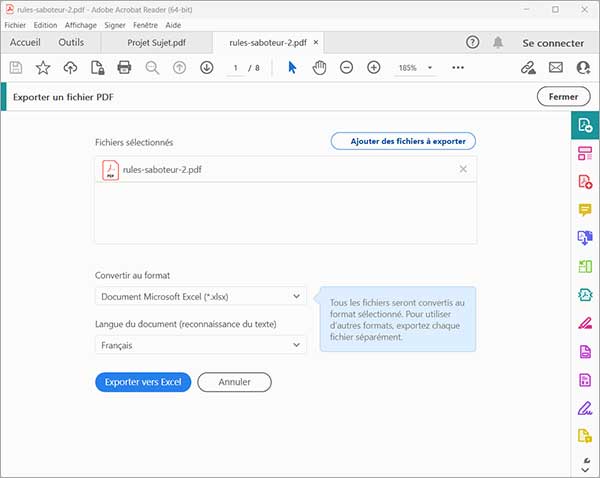
Task: Open the pink Organize pages sidebar tool
Action: [585, 153]
